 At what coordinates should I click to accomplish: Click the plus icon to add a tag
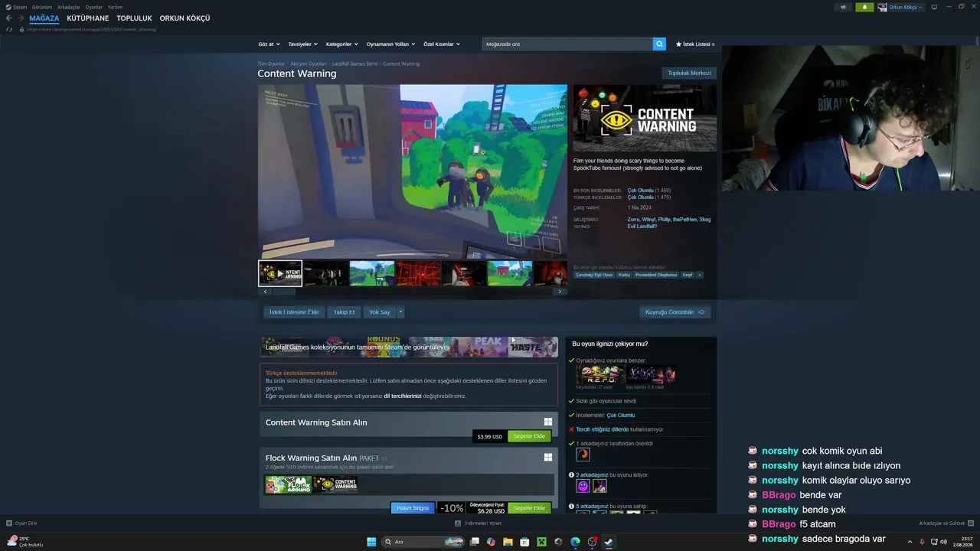[x=699, y=275]
